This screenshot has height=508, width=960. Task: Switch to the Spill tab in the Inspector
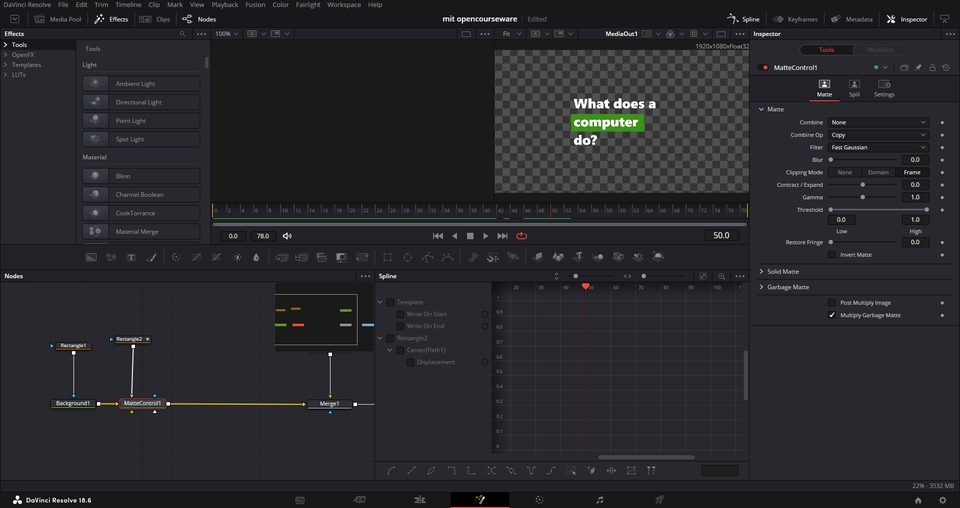854,88
